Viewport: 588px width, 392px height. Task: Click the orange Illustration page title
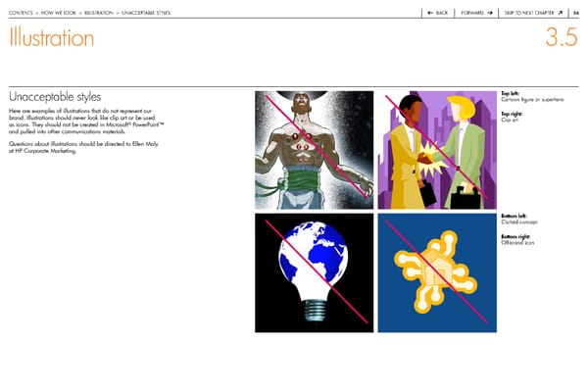pos(51,39)
